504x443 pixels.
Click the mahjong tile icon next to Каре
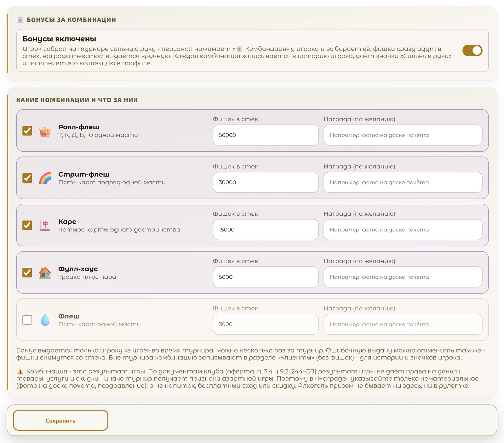point(45,225)
